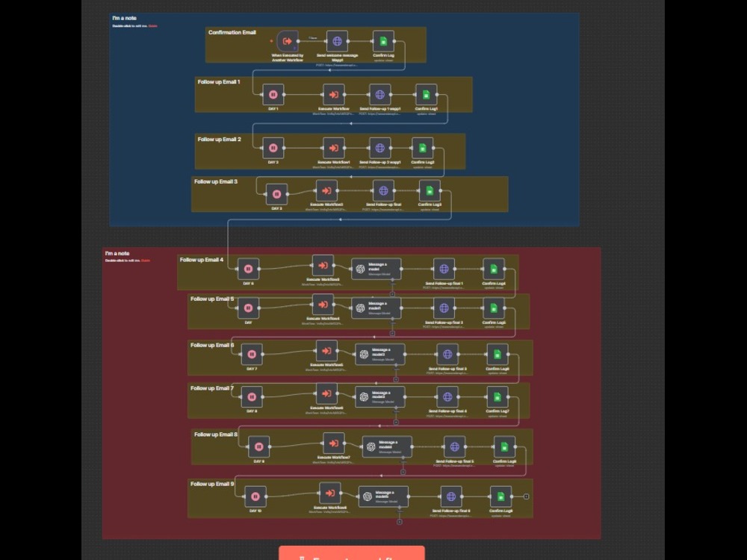Open the Confirm Log sheets node in Confirmation Email
This screenshot has height=560, width=747.
pyautogui.click(x=383, y=41)
